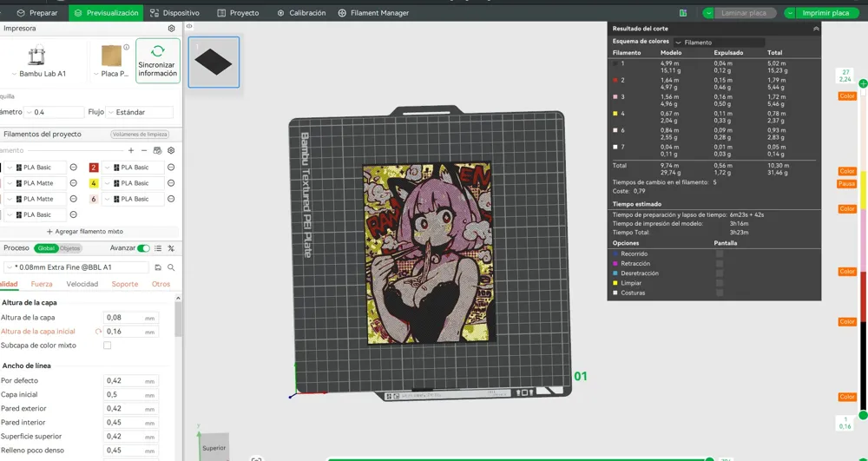Viewport: 868px width, 461px height.
Task: Toggle the eye icon above plate thumbnails
Action: (x=189, y=26)
